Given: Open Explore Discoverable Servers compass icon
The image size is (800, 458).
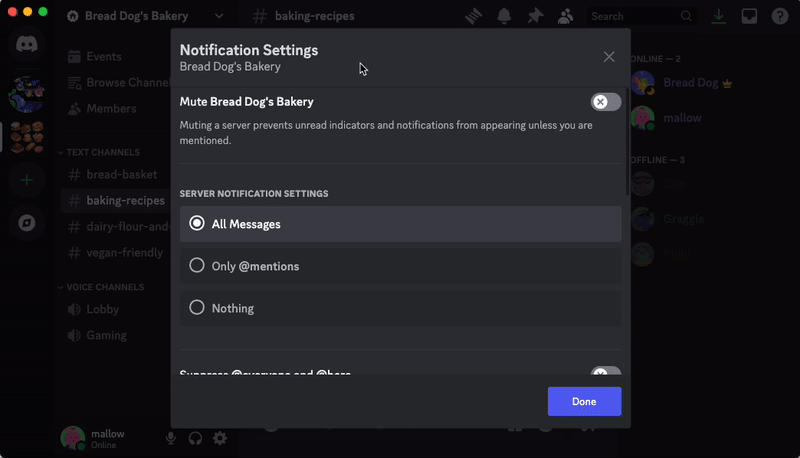Looking at the screenshot, I should coord(27,223).
